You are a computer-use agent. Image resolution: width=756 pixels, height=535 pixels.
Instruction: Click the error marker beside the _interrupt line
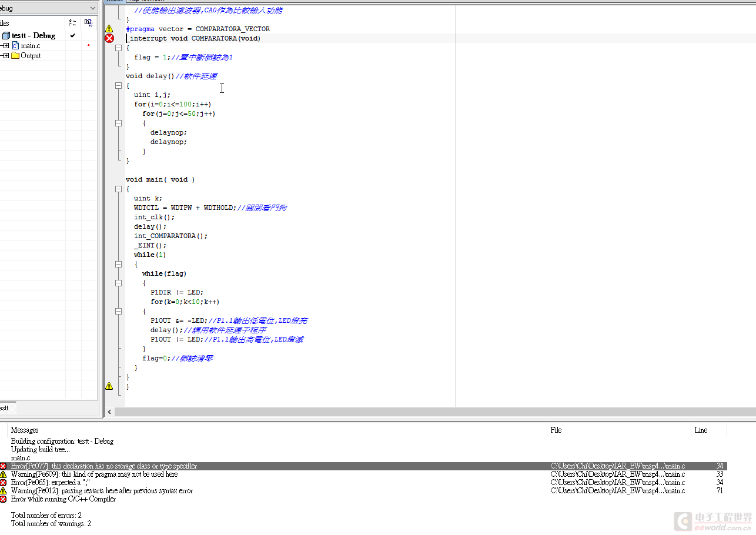(109, 38)
